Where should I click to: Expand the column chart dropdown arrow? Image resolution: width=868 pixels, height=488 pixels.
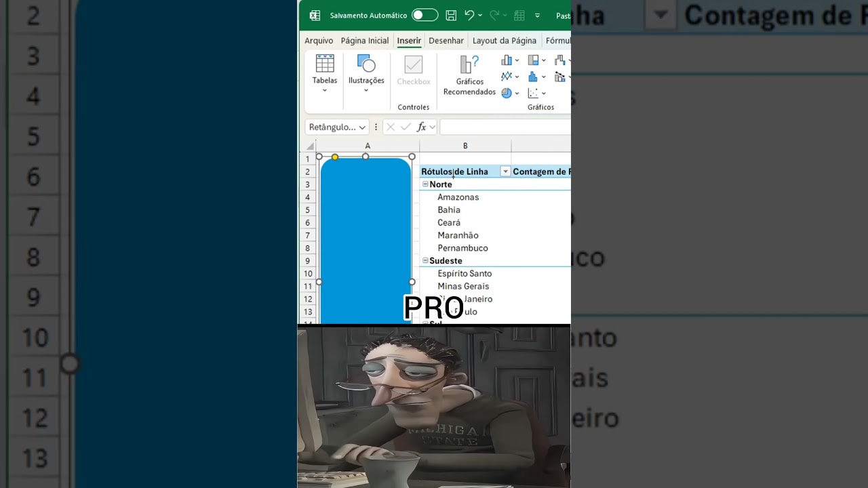pyautogui.click(x=517, y=61)
